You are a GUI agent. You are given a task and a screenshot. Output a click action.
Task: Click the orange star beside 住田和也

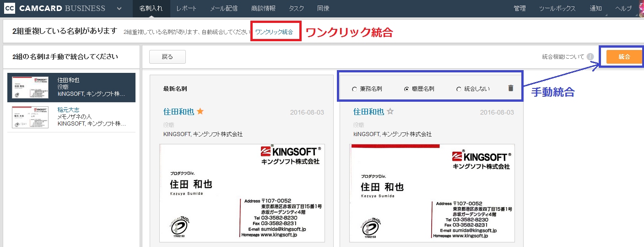pos(200,111)
